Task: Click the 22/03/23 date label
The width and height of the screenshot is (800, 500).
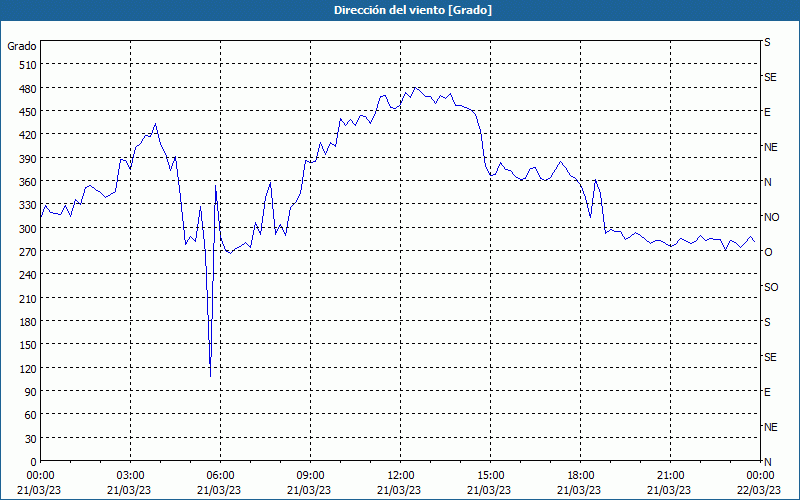Action: 760,490
